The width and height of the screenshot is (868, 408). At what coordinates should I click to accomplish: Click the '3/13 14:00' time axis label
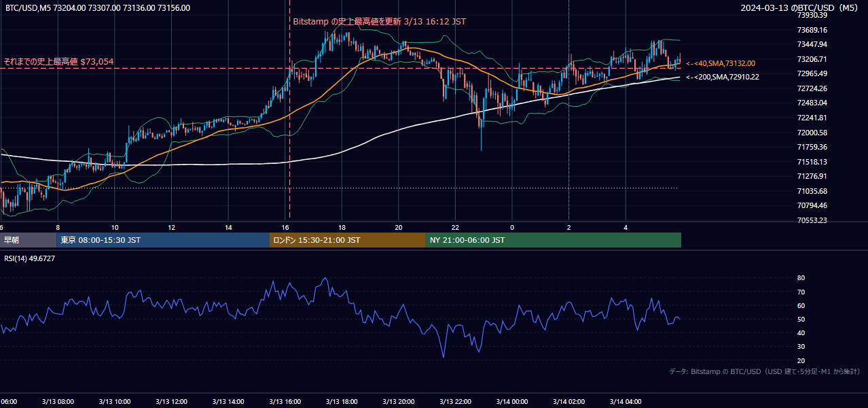[x=228, y=402]
